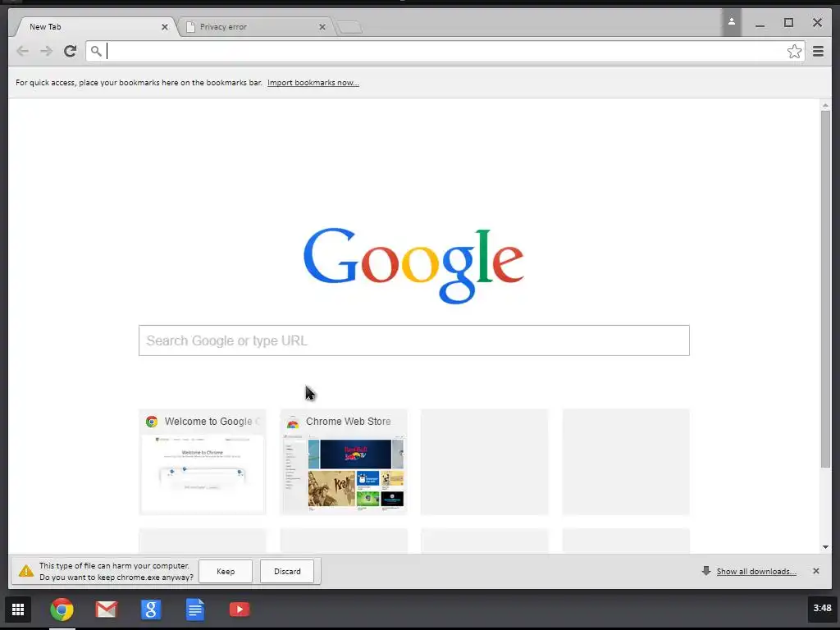Discard the chrome.exe download
Image resolution: width=840 pixels, height=630 pixels.
pos(287,572)
